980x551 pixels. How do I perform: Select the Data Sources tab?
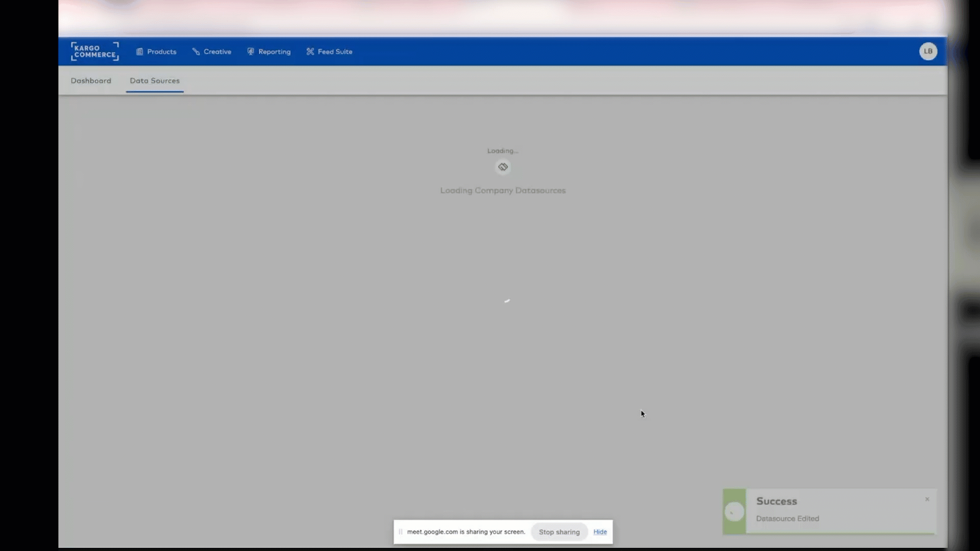click(155, 81)
